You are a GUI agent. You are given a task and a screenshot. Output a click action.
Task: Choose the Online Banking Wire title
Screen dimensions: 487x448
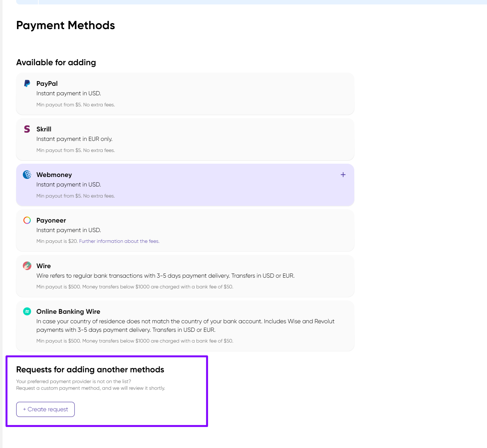pos(68,312)
